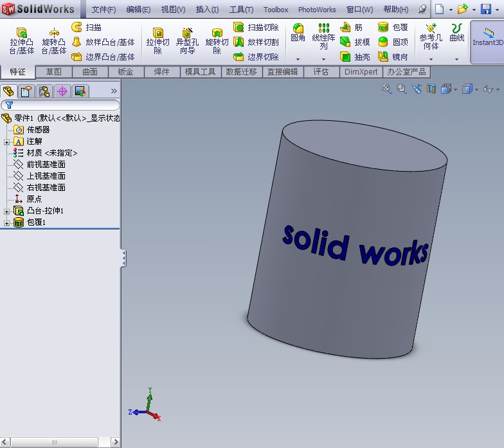Select 前视基准面 in feature tree
This screenshot has height=448, width=504.
pos(46,165)
